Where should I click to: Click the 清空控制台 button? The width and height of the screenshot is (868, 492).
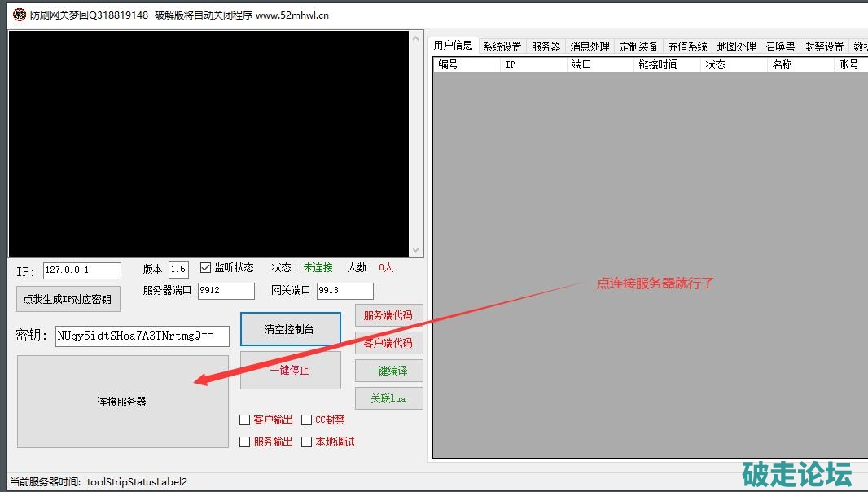[x=290, y=329]
